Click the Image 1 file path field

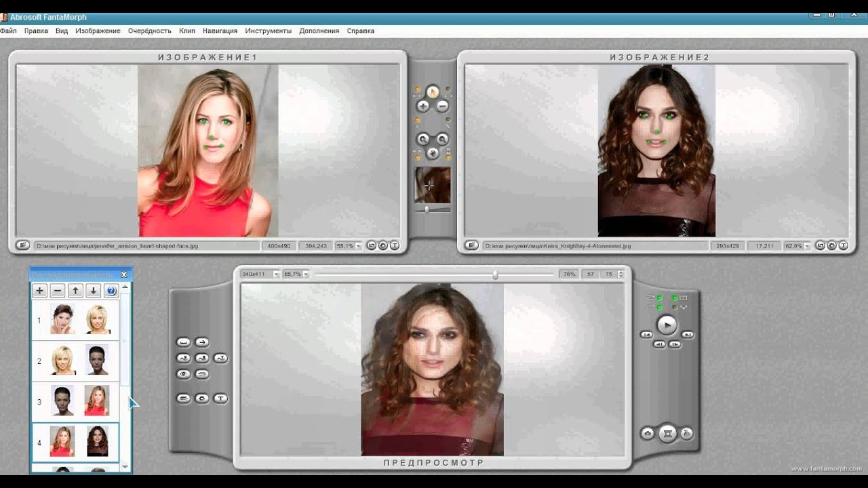pos(146,245)
